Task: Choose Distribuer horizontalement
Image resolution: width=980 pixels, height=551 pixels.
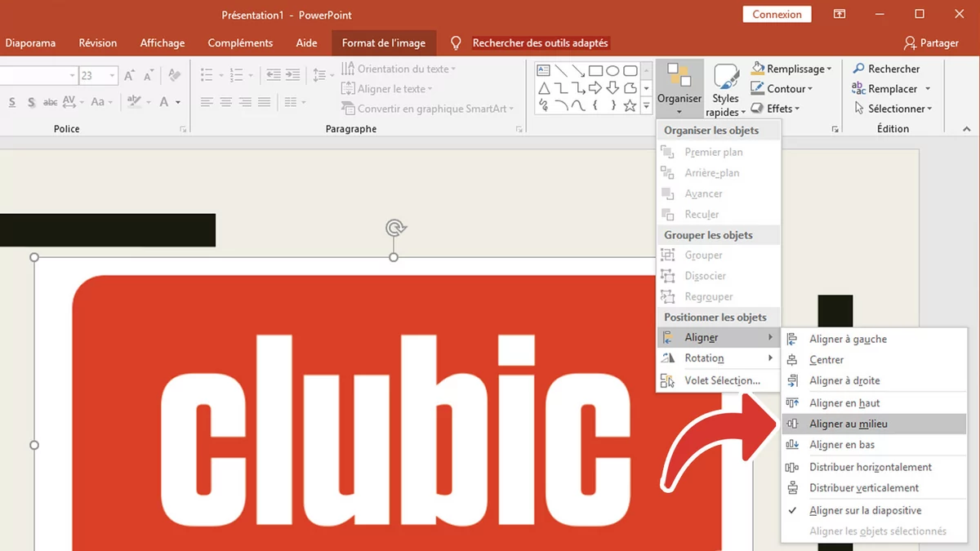Action: pos(873,467)
